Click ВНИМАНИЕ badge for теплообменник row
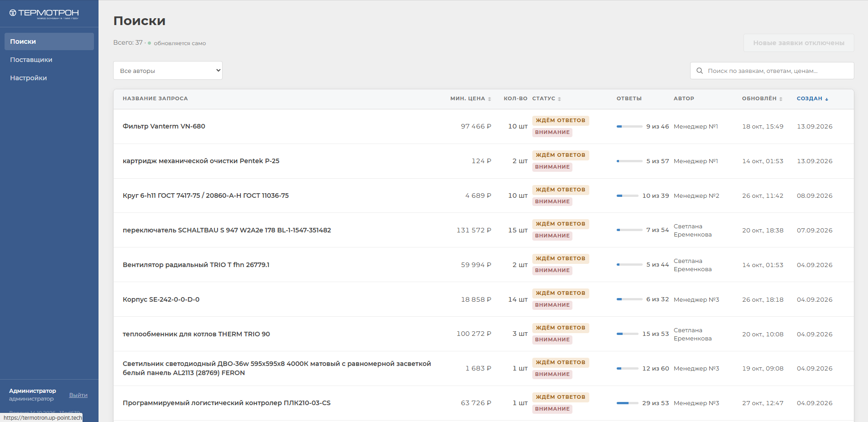The width and height of the screenshot is (868, 422). click(552, 340)
